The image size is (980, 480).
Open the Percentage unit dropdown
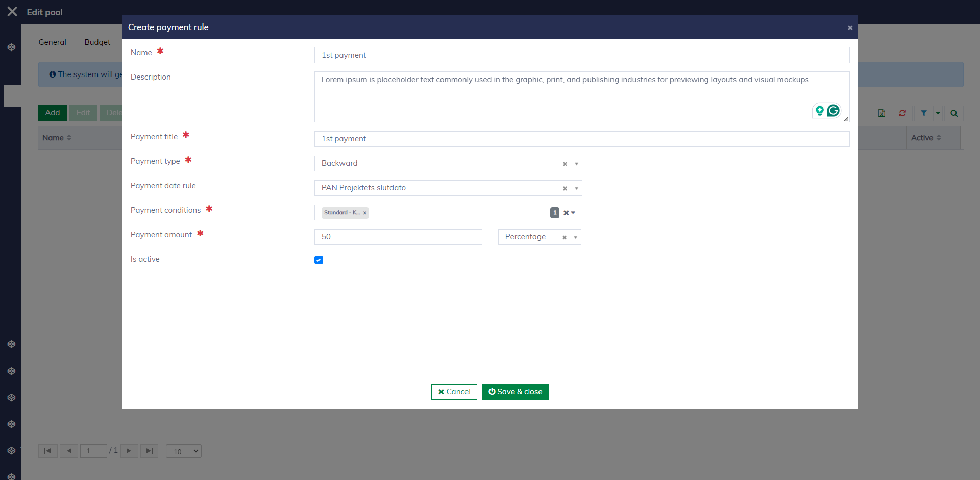(x=575, y=237)
